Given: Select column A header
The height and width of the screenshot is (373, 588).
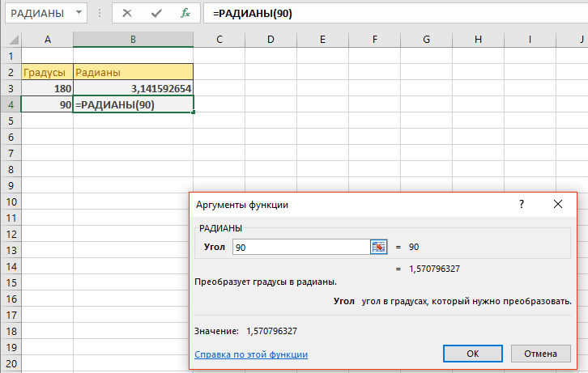Looking at the screenshot, I should (x=47, y=40).
